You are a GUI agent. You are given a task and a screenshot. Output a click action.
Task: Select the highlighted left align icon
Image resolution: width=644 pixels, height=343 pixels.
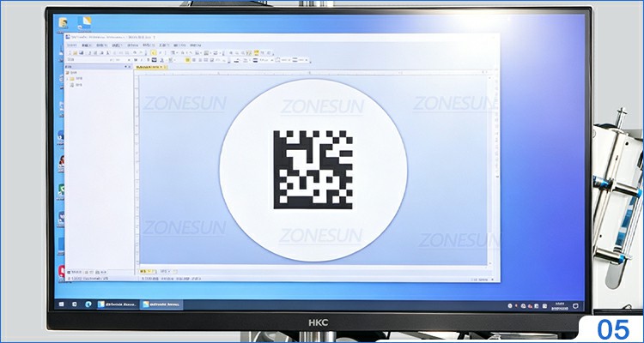pos(188,60)
